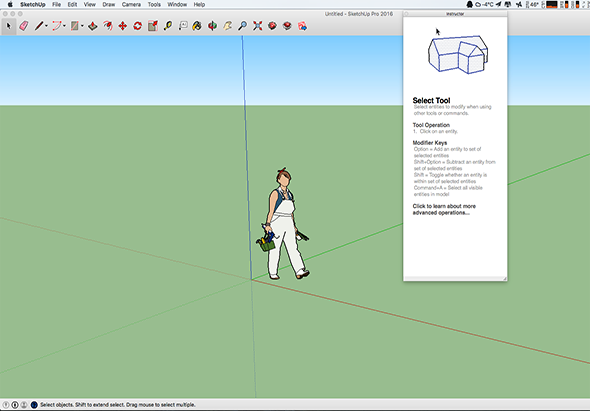Activate the Push/Pull tool
The height and width of the screenshot is (411, 590).
[93, 26]
